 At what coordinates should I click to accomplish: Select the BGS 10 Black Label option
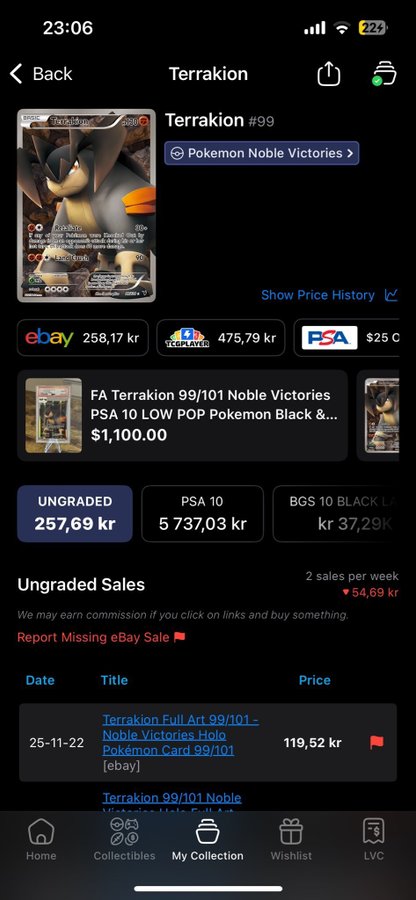tap(336, 514)
